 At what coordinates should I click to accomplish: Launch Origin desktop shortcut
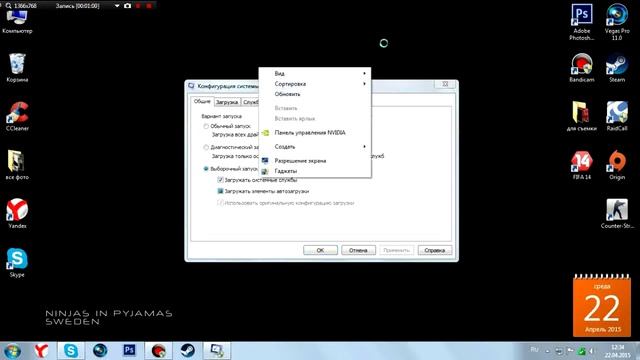pos(617,165)
